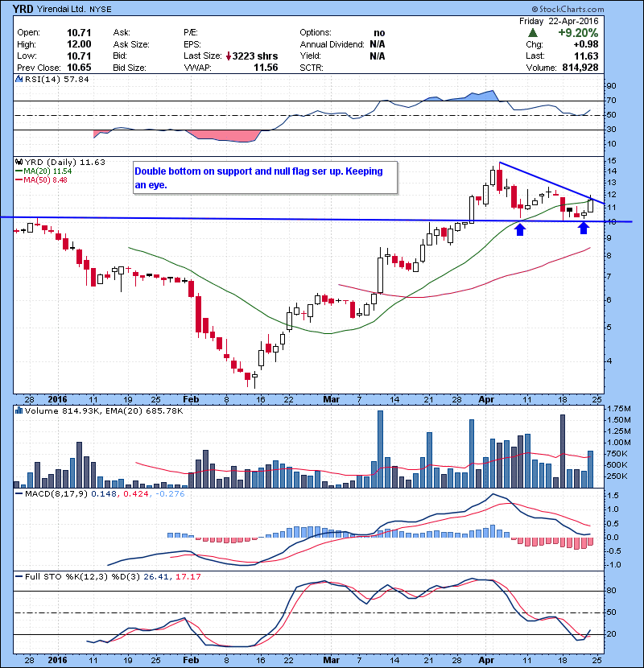Click the 15 tick on the price axis

click(x=611, y=161)
